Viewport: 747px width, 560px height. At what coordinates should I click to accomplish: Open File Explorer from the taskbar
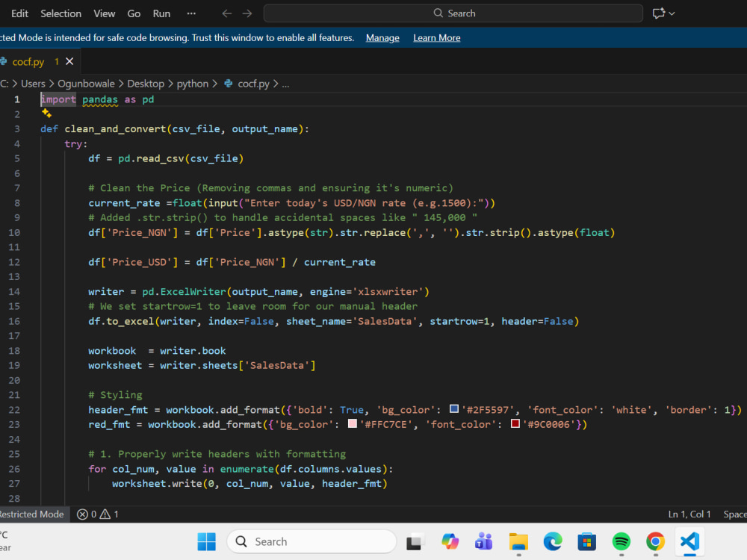coord(518,541)
